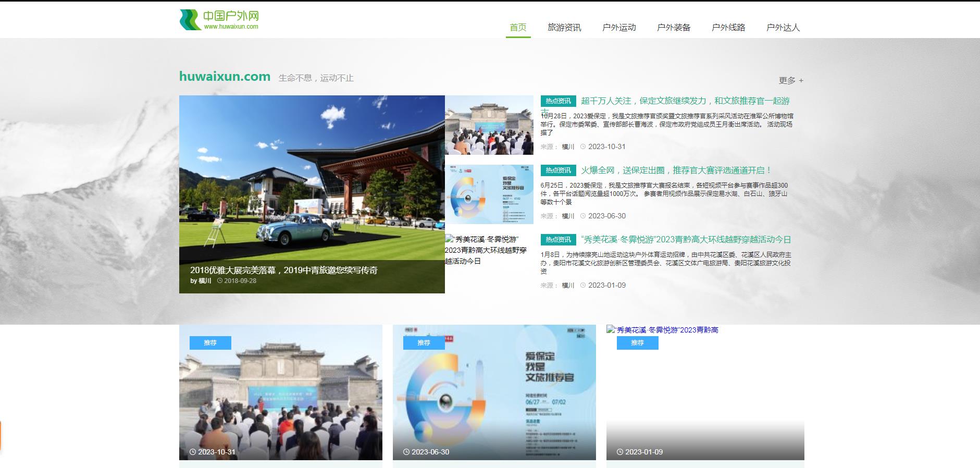Image resolution: width=980 pixels, height=468 pixels.
Task: Click 推荐 badge on the courtyard card
Action: 210,343
